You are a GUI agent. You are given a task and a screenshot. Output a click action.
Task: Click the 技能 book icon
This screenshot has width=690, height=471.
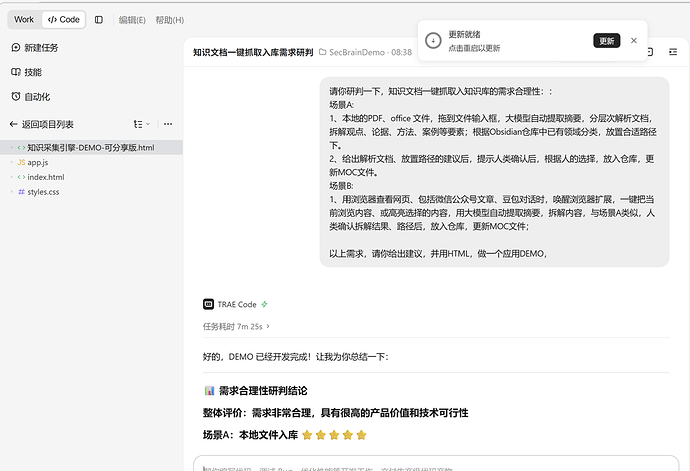16,72
